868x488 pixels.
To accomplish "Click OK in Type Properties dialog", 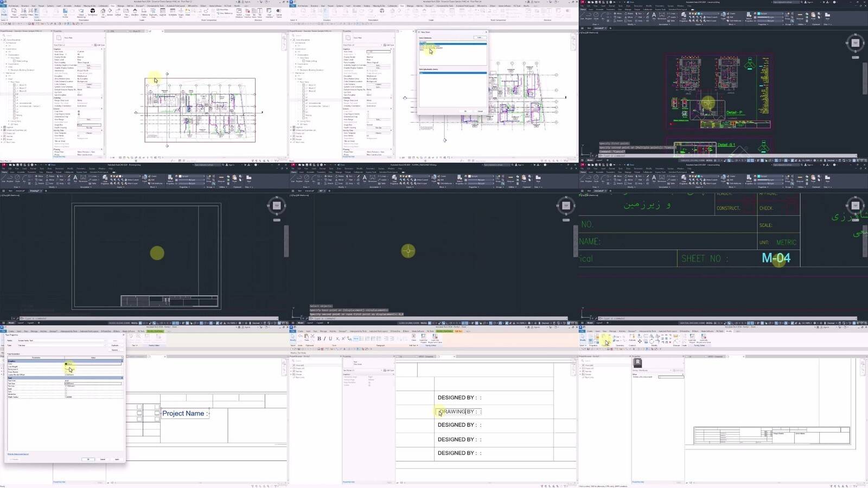I will (x=88, y=459).
